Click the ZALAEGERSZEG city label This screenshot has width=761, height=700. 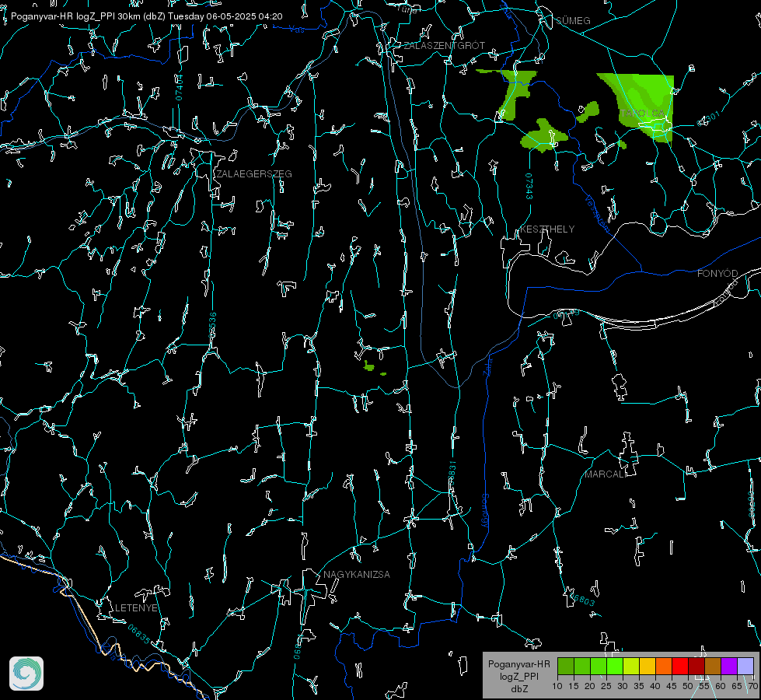tap(254, 173)
